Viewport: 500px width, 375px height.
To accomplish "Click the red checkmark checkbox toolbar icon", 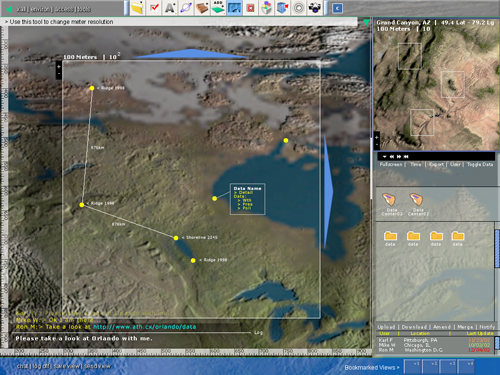I will click(154, 8).
